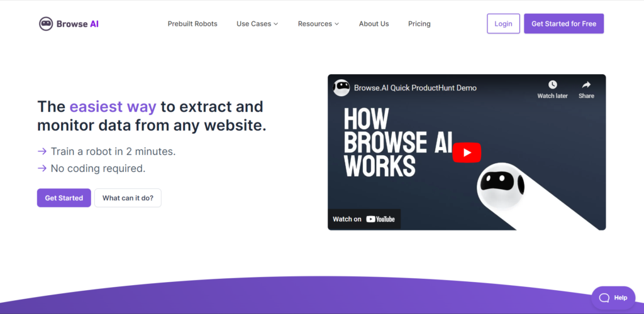
Task: Click the Watch on YouTube badge
Action: pyautogui.click(x=364, y=219)
